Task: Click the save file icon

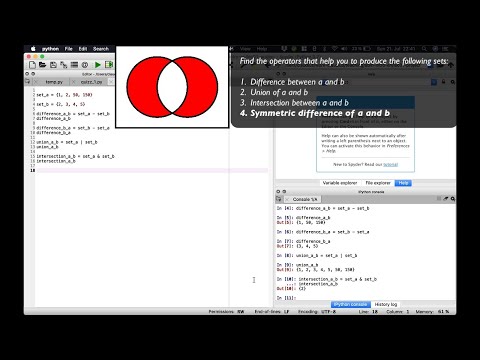Action: point(53,65)
